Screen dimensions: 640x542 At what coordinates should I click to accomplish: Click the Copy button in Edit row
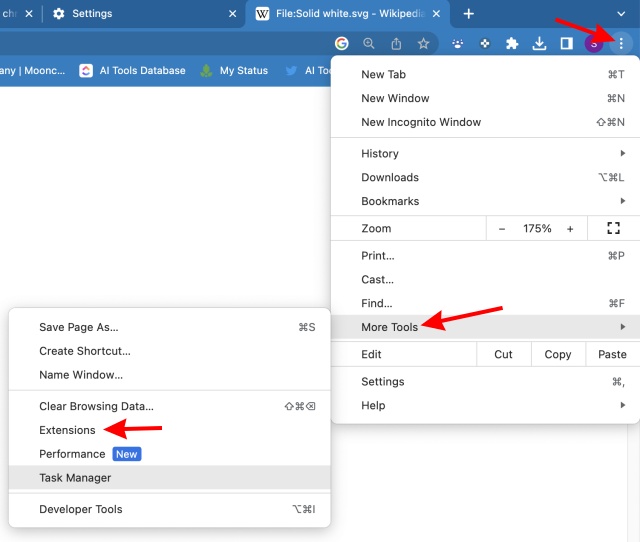558,354
